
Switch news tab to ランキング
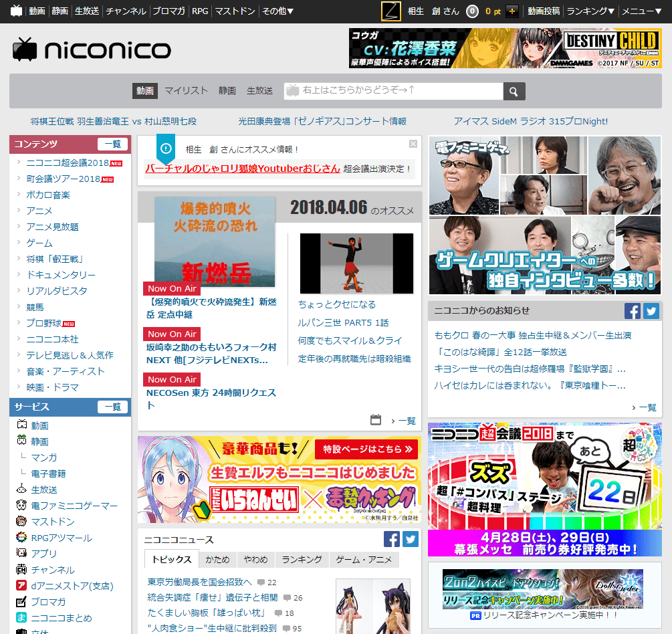coord(302,559)
